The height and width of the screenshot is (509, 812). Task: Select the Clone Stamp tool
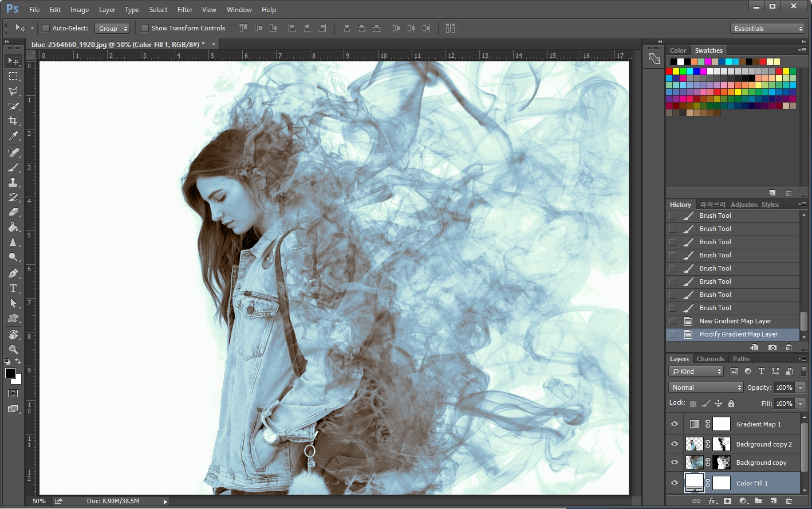pos(13,182)
